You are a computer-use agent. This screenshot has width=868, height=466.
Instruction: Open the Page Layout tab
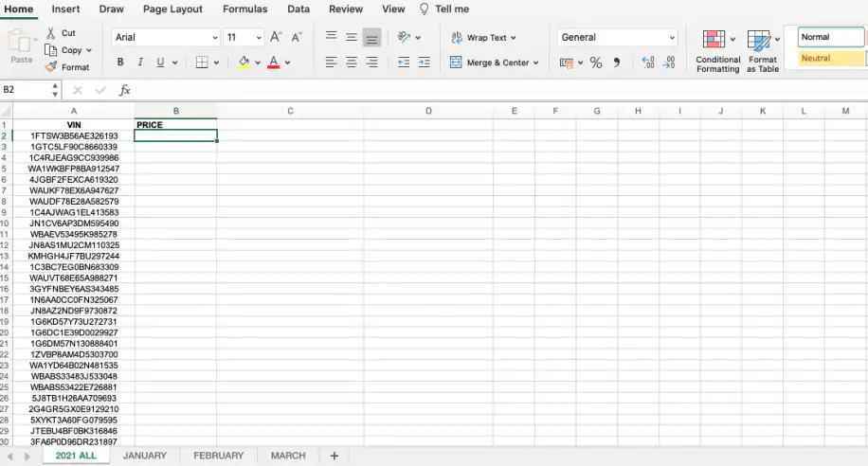tap(172, 9)
